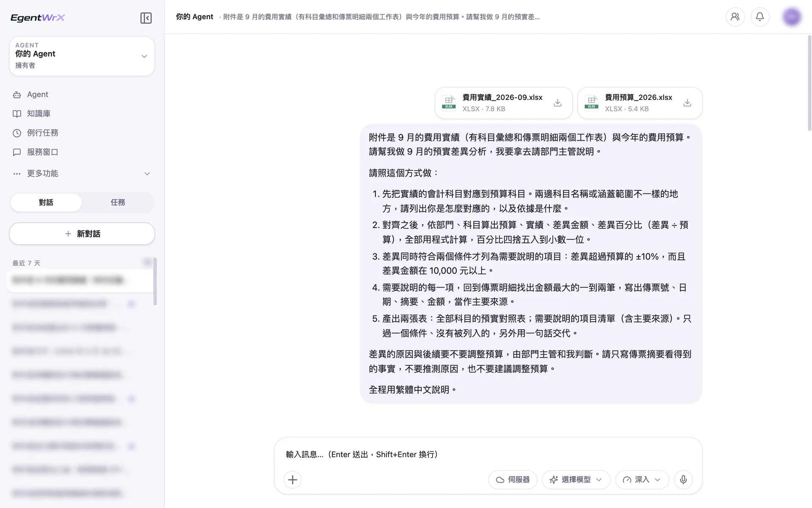
Task: Click the main chat vertical scrollbar
Action: click(809, 83)
